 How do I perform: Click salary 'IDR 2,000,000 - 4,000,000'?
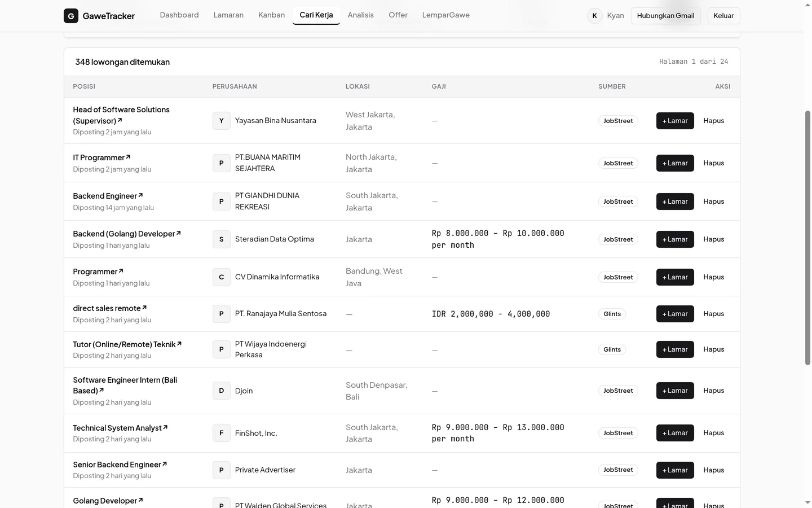pos(491,314)
